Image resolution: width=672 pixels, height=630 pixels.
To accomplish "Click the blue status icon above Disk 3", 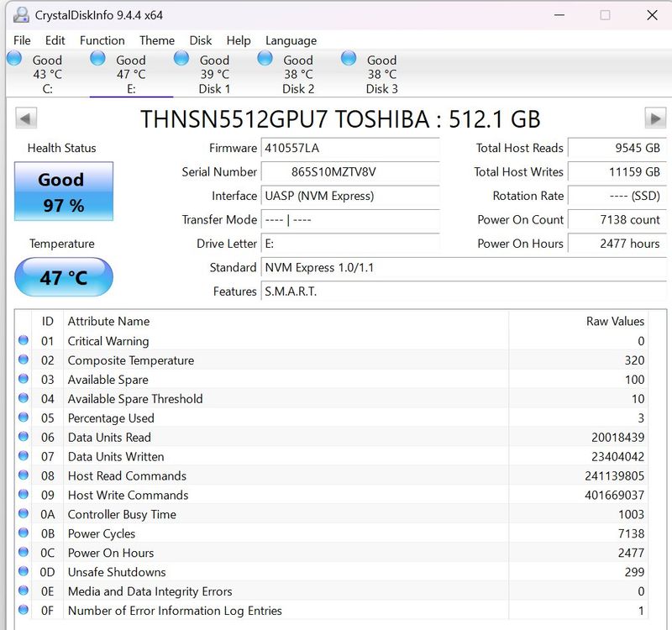I will tap(348, 58).
